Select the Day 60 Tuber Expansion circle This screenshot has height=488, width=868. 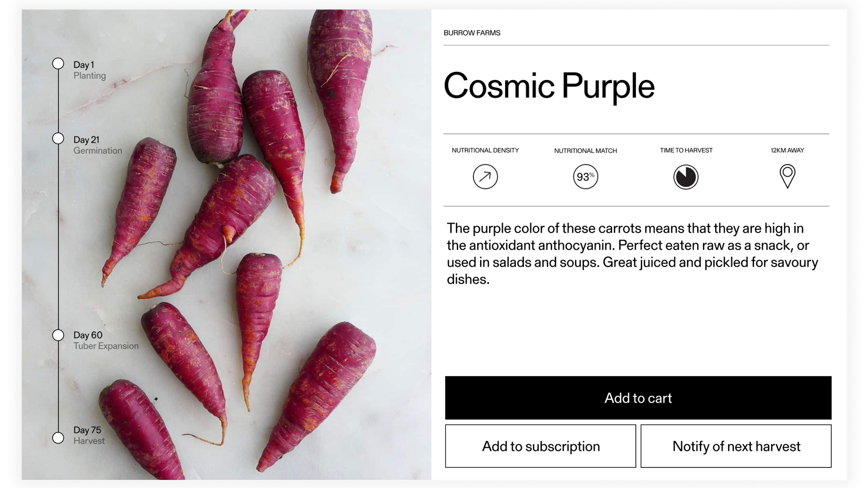click(x=58, y=335)
